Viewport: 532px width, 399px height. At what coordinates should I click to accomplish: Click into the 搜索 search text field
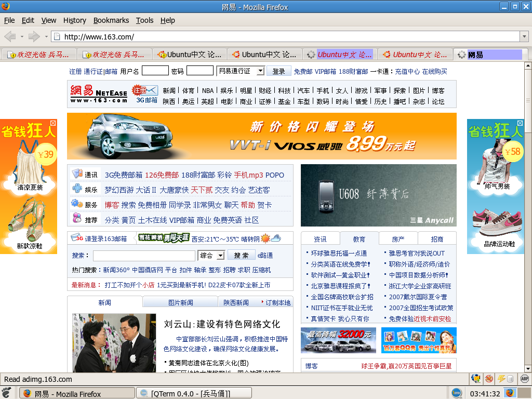pyautogui.click(x=144, y=256)
